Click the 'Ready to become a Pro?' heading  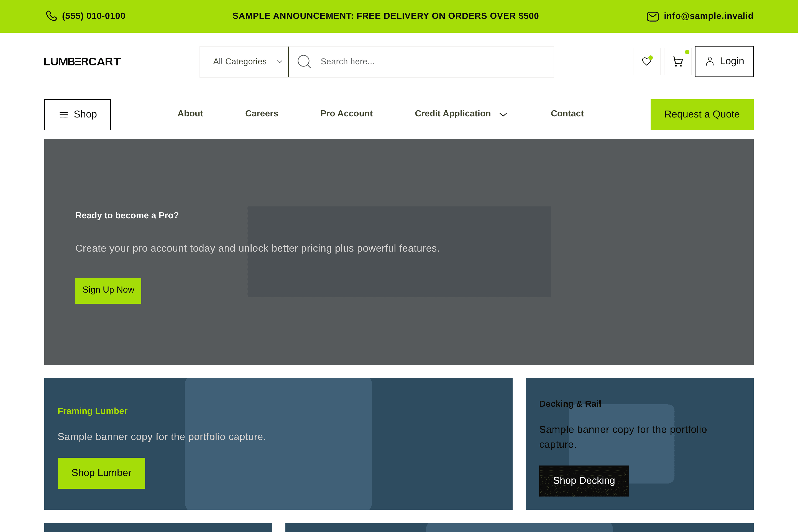127,216
